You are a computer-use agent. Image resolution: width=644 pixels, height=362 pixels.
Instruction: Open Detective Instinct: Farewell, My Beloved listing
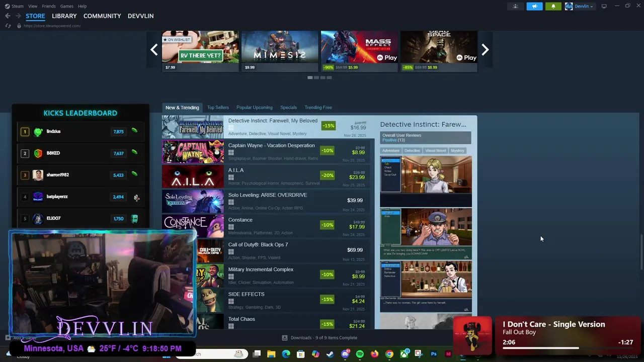click(269, 127)
